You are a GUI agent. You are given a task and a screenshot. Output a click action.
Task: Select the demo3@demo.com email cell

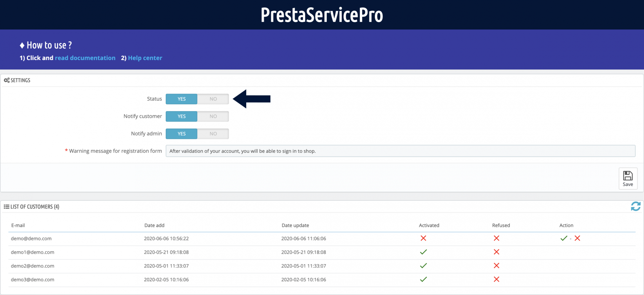[x=33, y=280]
